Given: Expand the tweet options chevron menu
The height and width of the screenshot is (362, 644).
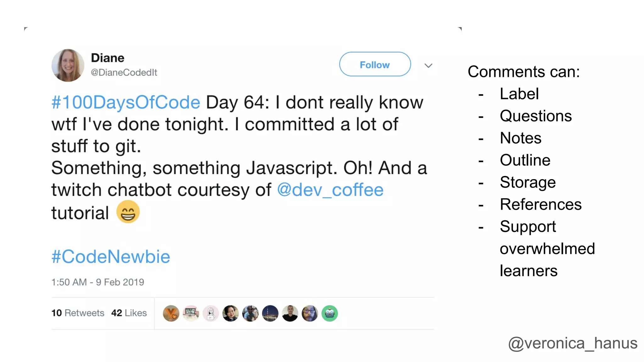Looking at the screenshot, I should (428, 65).
